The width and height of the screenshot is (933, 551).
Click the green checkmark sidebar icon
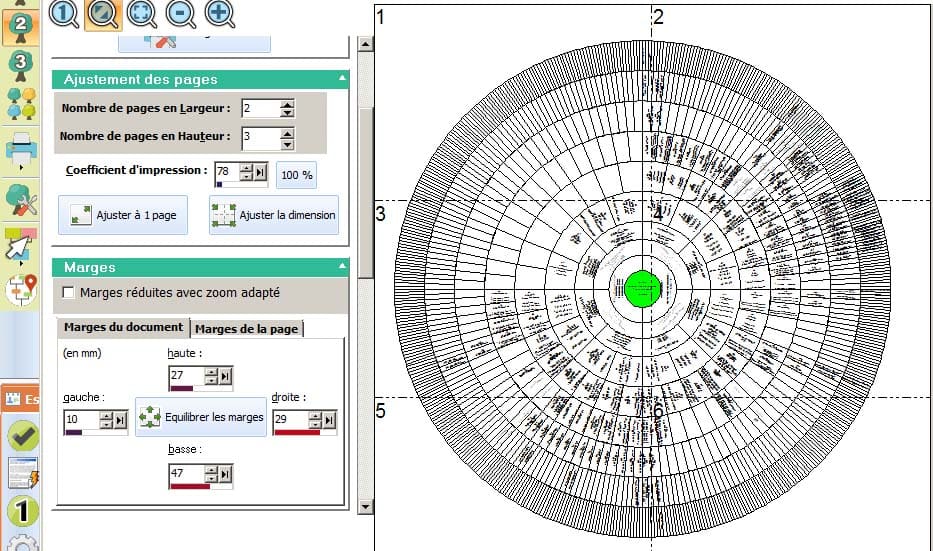point(22,436)
